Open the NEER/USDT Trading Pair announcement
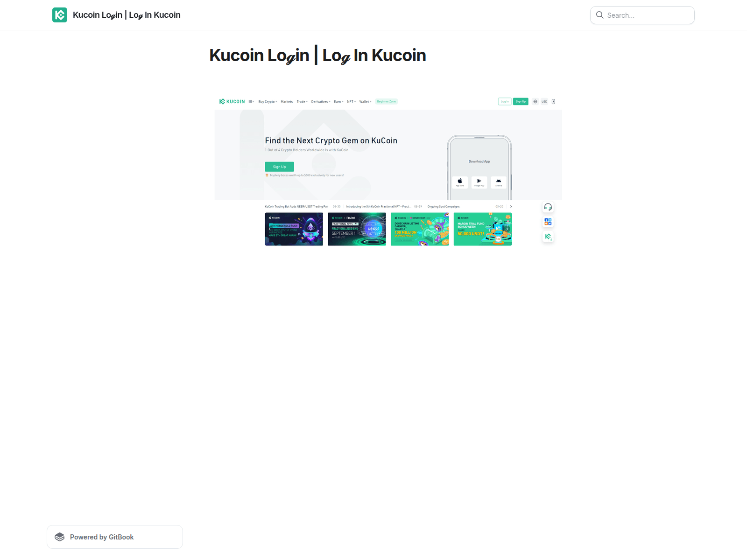 pyautogui.click(x=296, y=206)
